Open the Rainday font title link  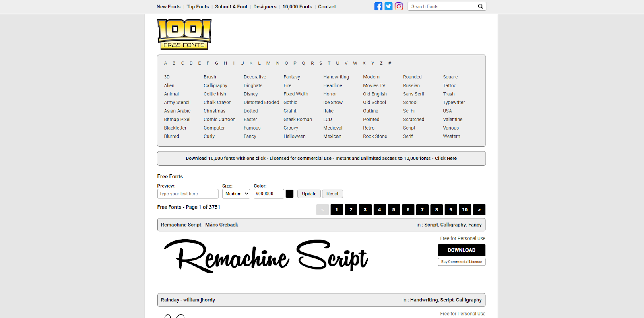(x=170, y=300)
